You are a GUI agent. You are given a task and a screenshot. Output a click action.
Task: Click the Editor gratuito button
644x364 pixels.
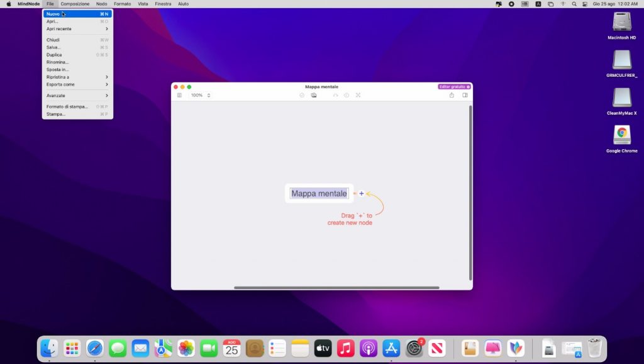point(454,86)
